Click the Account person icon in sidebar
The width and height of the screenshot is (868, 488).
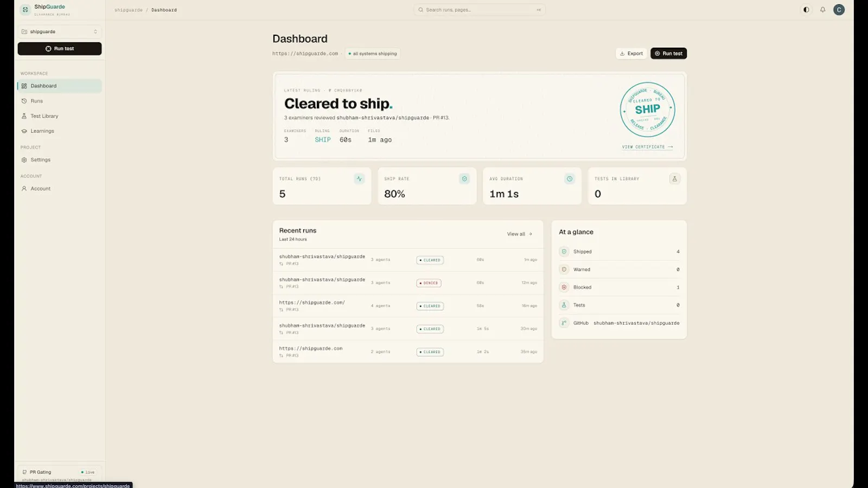tap(24, 189)
